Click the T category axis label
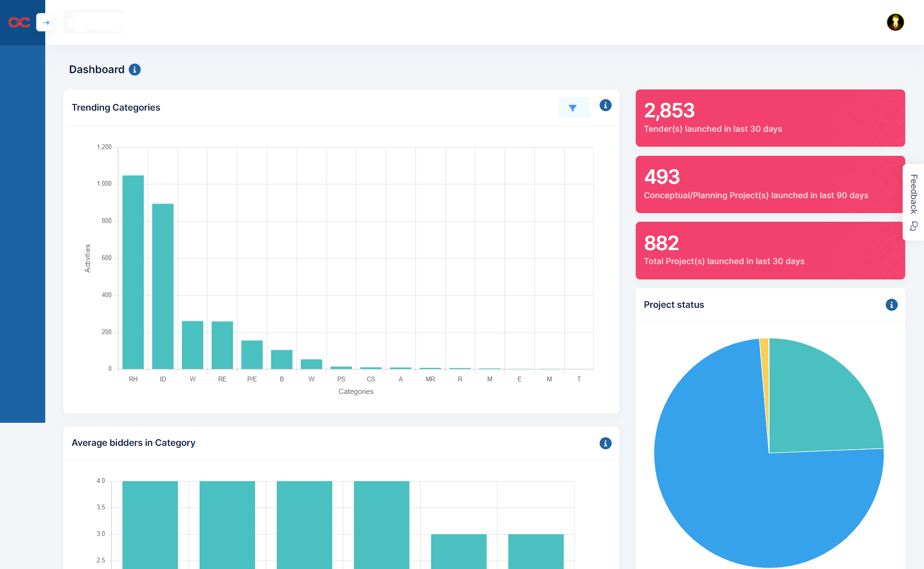Screen dimensions: 924x569 click(x=579, y=379)
